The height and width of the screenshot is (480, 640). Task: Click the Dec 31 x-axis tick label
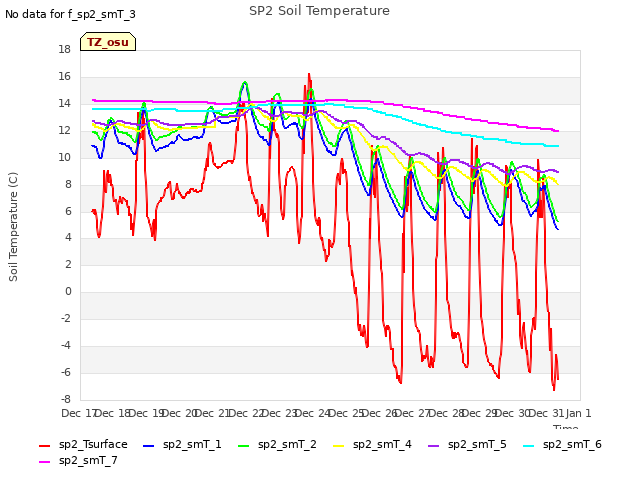pyautogui.click(x=547, y=413)
